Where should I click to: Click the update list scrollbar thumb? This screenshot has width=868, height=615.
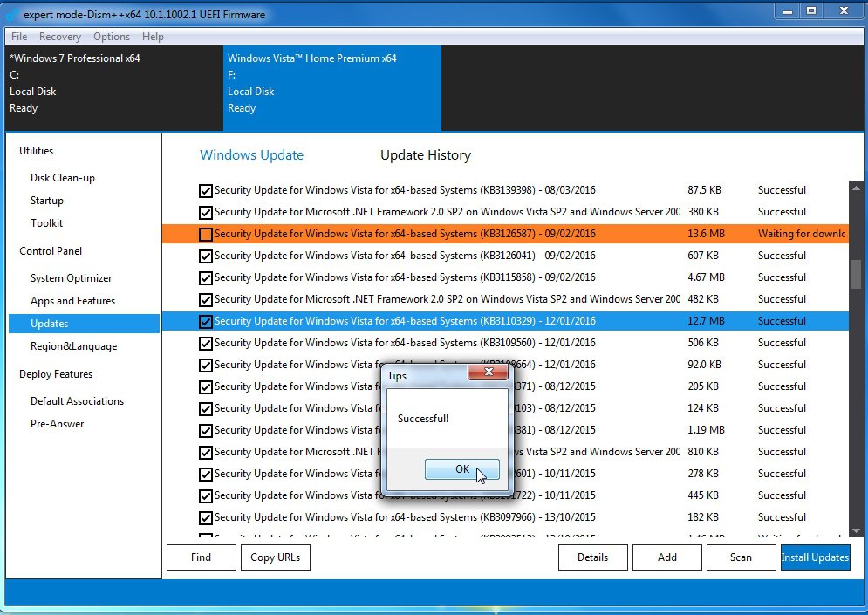coord(857,273)
